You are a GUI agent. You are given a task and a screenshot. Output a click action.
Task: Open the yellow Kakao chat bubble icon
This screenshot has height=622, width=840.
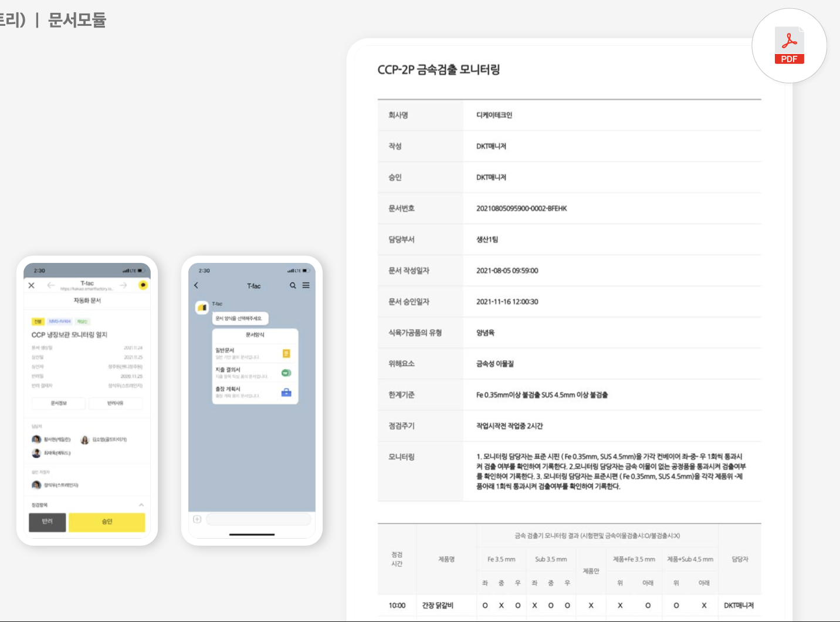143,285
